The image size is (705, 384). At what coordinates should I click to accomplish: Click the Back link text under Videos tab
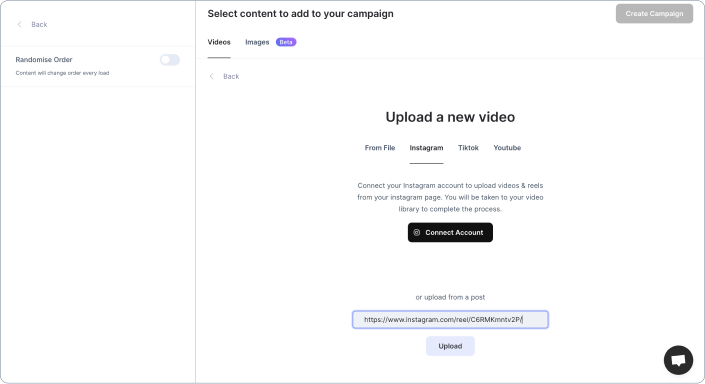coord(231,76)
